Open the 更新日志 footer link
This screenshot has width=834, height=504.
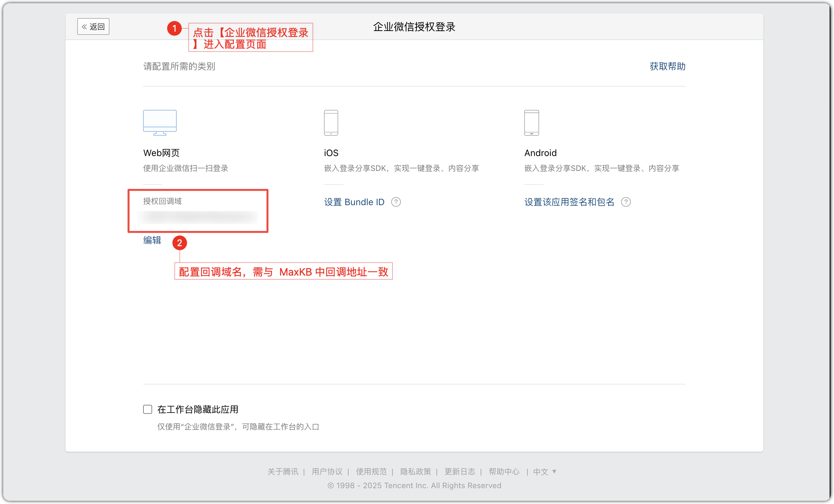click(x=460, y=471)
